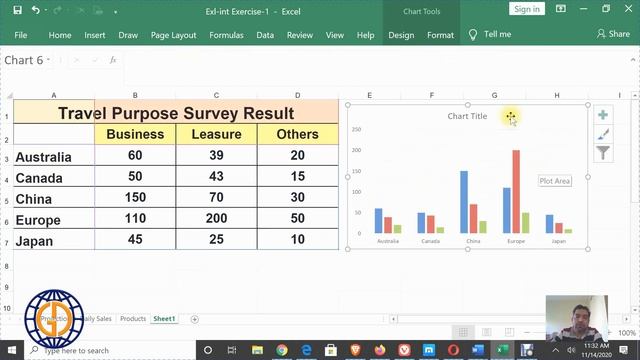Open File Explorer from the taskbar
640x360 pixels.
257,350
